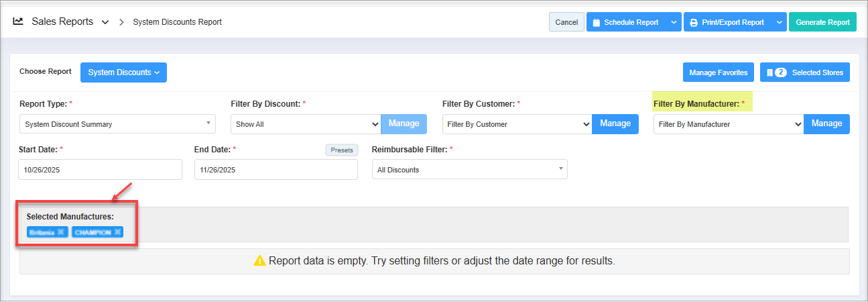868x302 pixels.
Task: Click the calendar icon on Schedule Report
Action: [596, 22]
